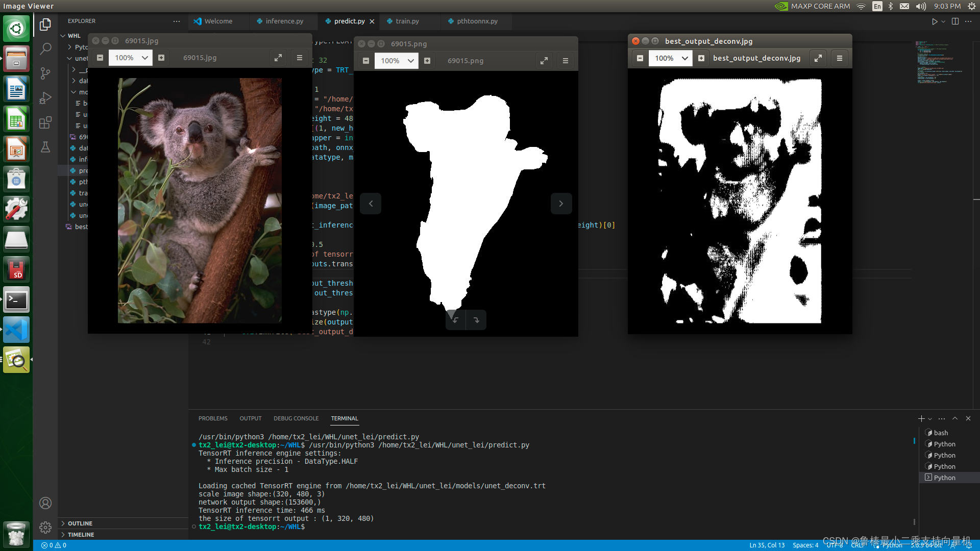980x551 pixels.
Task: Switch to the DEBUG CONSOLE panel tab
Action: tap(296, 418)
